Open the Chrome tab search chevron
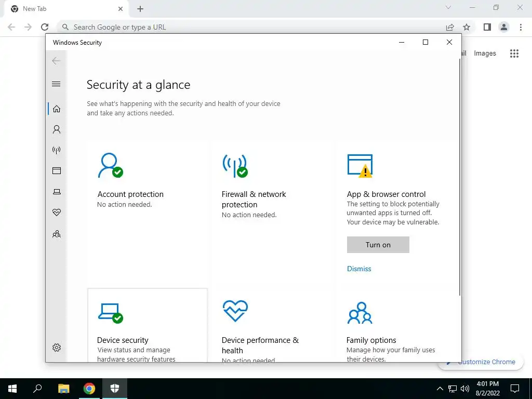The width and height of the screenshot is (532, 399). (x=448, y=7)
